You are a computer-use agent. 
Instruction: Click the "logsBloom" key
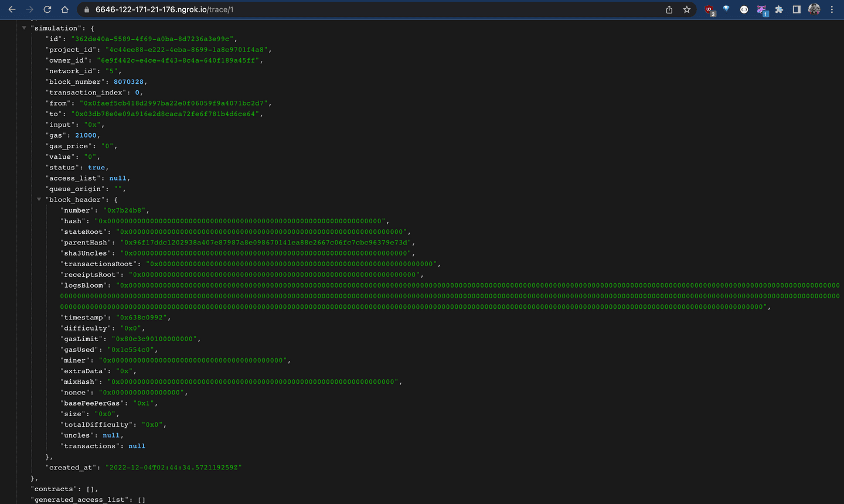(84, 285)
